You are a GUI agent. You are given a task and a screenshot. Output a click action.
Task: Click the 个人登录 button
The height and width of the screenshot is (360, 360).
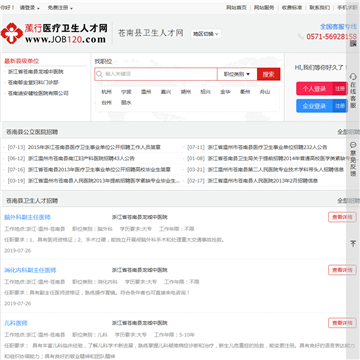pyautogui.click(x=314, y=89)
